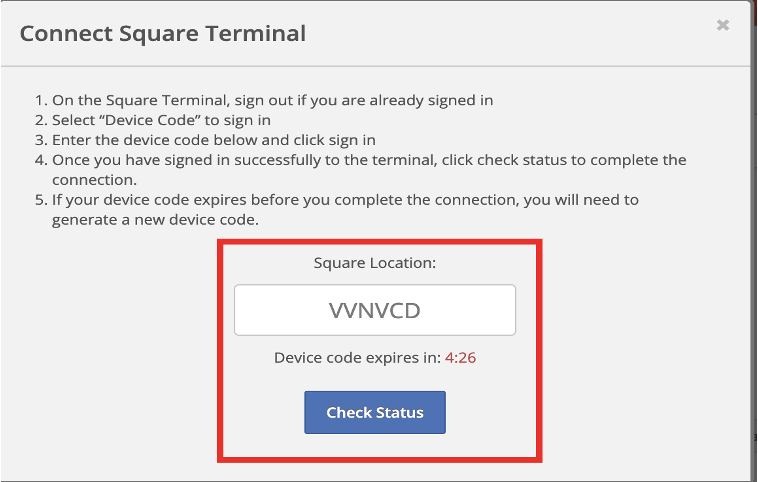This screenshot has height=482, width=758.
Task: Focus the VVNVCD device code field
Action: click(x=375, y=310)
